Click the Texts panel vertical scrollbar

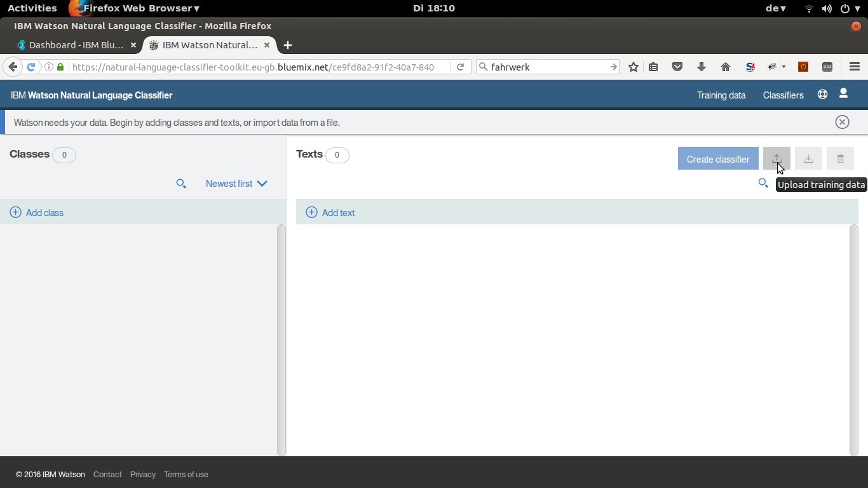click(853, 340)
